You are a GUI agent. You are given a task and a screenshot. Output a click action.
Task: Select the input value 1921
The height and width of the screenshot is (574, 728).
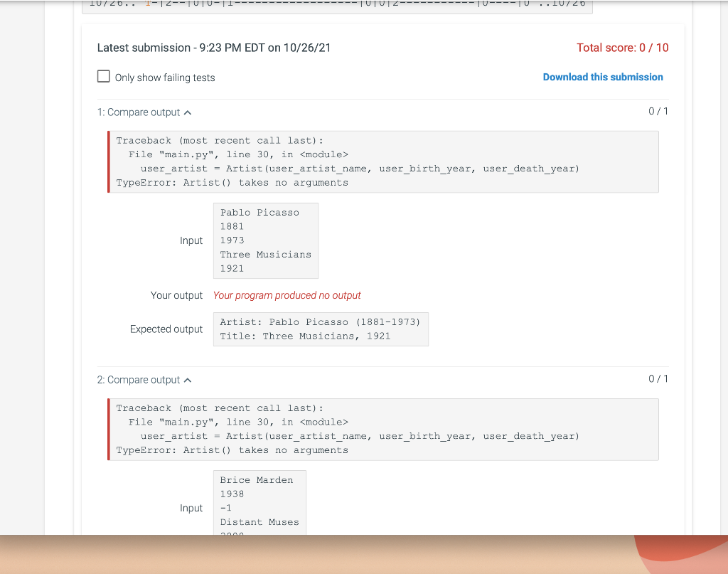(x=232, y=268)
